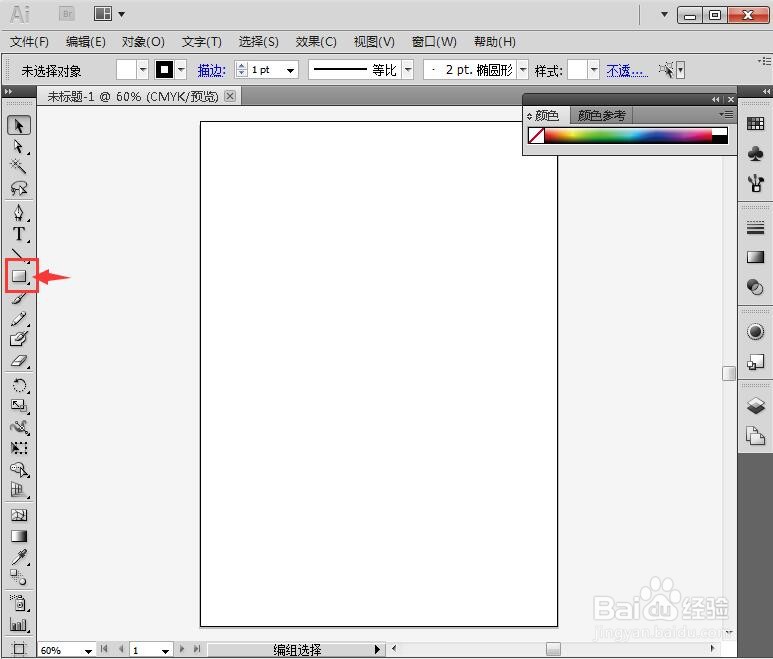
Task: Click the 不透... opacity link
Action: 627,71
